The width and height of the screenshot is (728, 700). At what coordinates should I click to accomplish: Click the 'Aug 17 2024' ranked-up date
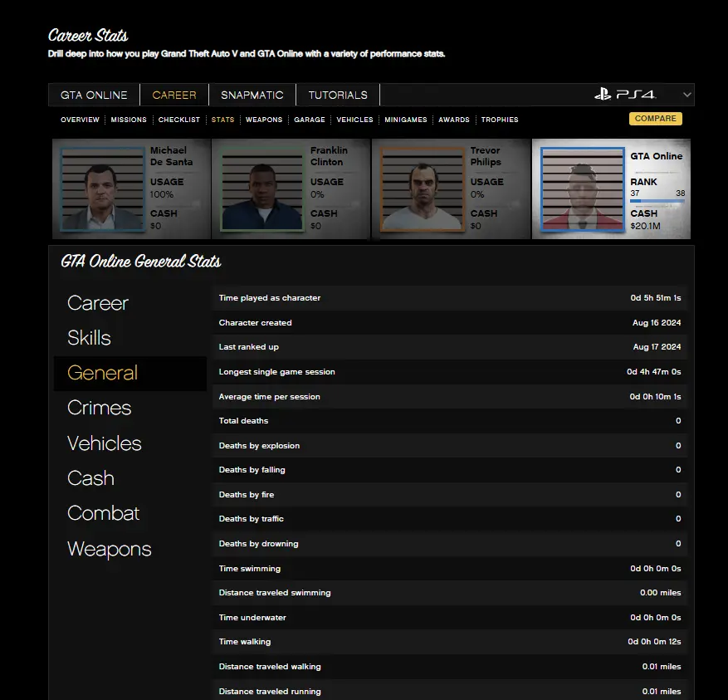tap(657, 347)
